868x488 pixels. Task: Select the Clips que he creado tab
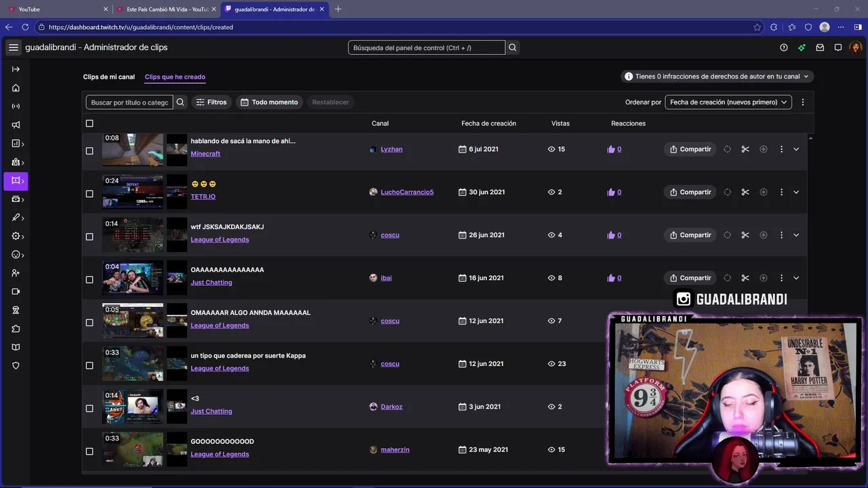coord(175,77)
